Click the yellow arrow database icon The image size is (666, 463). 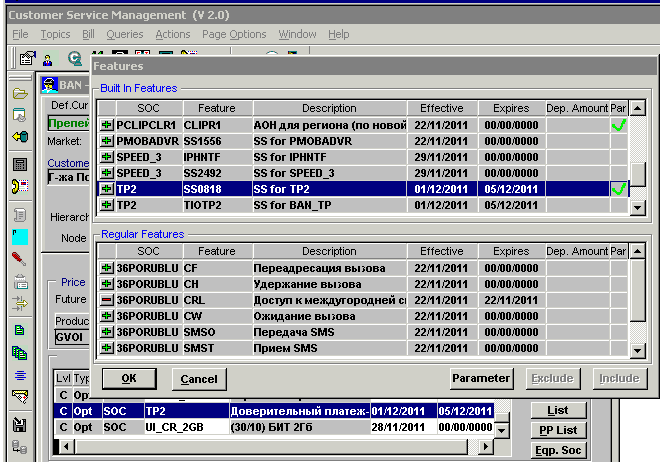[20, 137]
